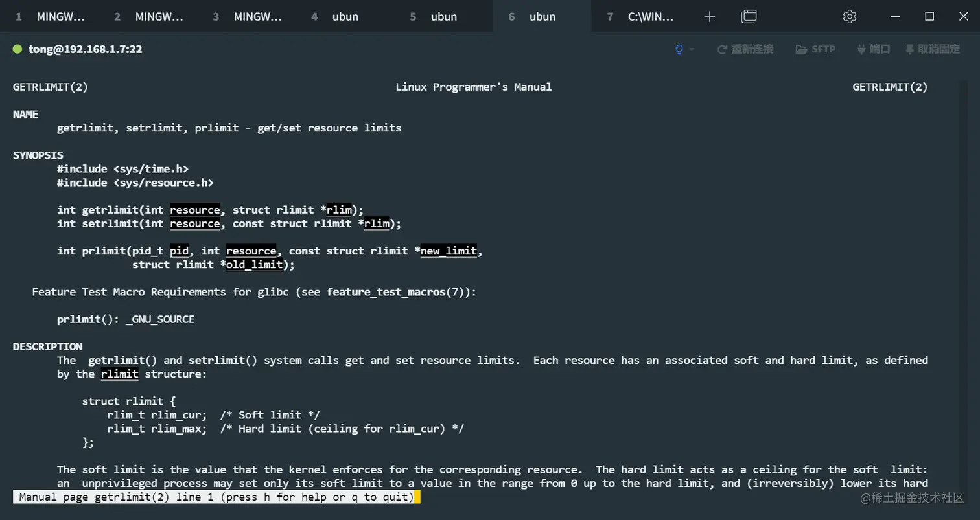Click the 取消固定 unpin button

933,49
